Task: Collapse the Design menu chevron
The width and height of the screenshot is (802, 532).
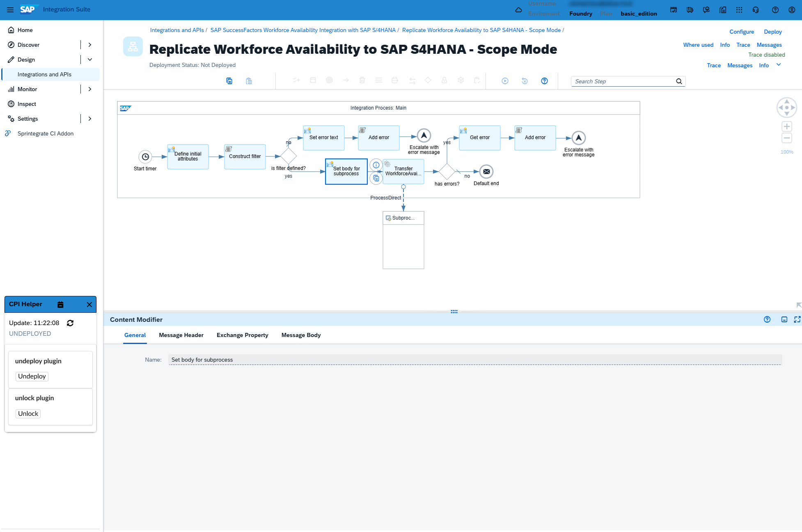Action: [x=90, y=60]
